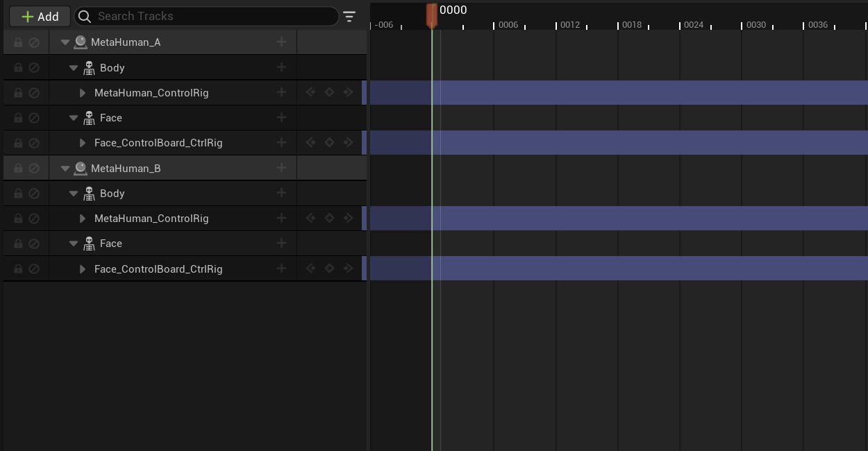This screenshot has height=451, width=868.
Task: Click plus on MetaHuman_B's Face_ControlBoard_CtrlRig track
Action: [x=281, y=269]
